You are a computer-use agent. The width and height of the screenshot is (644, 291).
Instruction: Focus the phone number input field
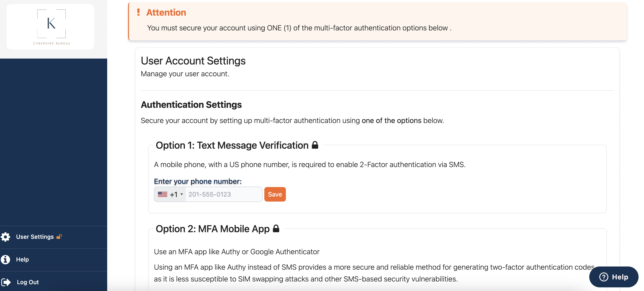(x=224, y=194)
